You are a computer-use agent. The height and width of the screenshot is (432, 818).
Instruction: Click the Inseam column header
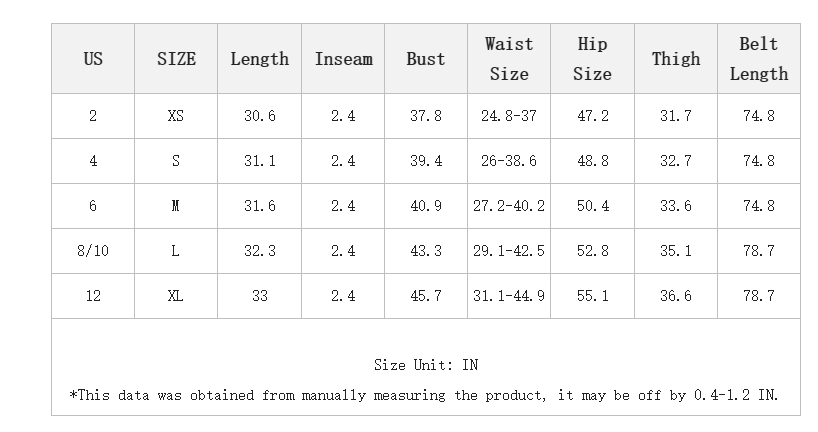click(x=343, y=59)
